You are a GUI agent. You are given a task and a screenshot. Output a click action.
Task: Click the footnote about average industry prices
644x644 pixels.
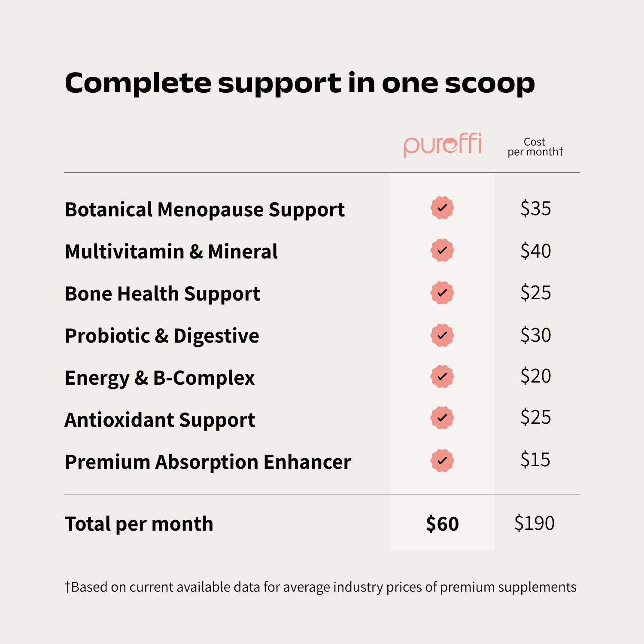(320, 587)
